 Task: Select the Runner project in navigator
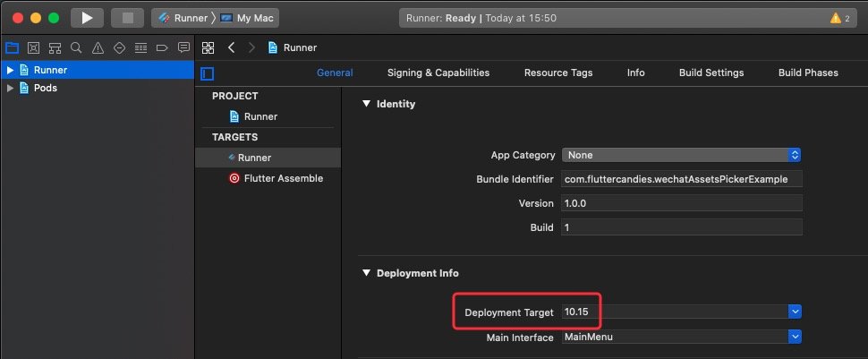(98, 70)
